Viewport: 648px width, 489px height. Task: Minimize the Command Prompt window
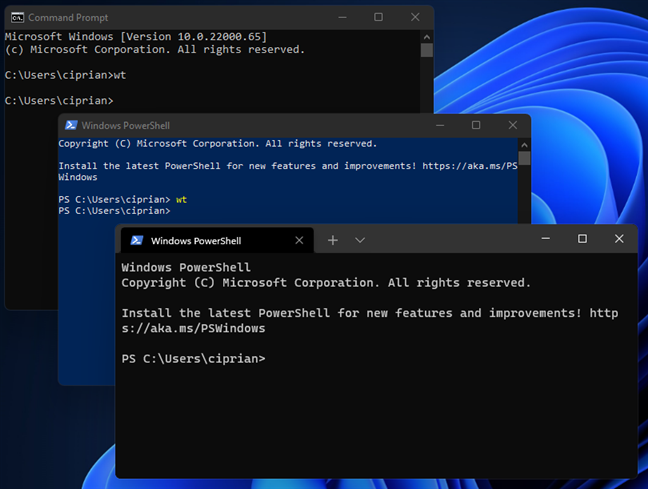(x=342, y=17)
